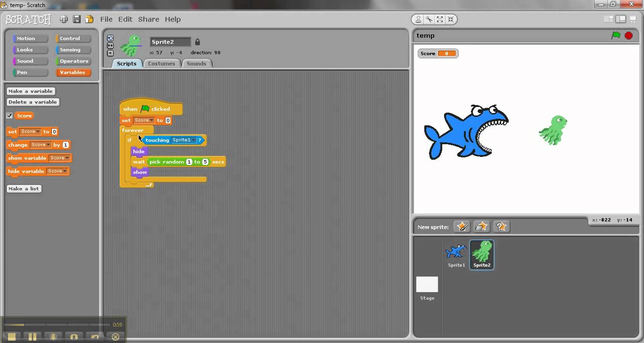Select the Sensing block category
The width and height of the screenshot is (644, 343).
click(73, 50)
